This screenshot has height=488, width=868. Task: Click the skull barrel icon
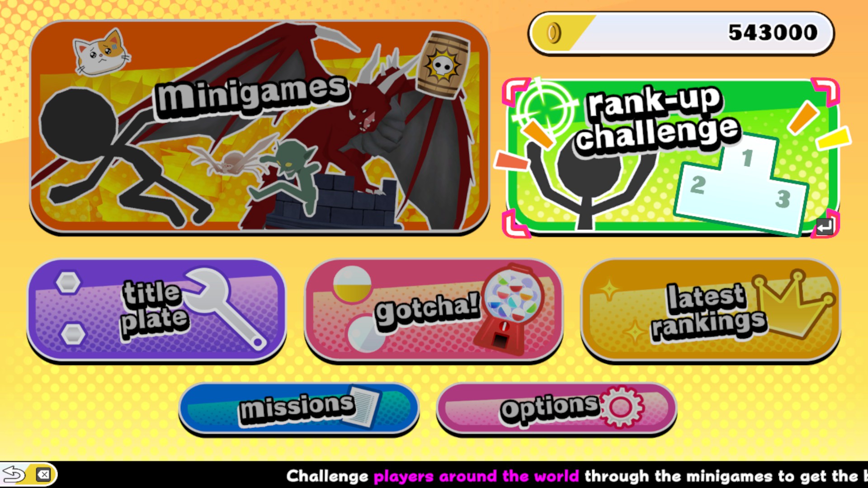tap(443, 66)
